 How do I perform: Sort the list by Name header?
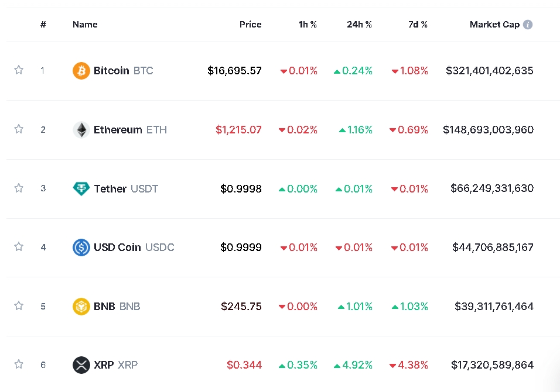point(85,25)
